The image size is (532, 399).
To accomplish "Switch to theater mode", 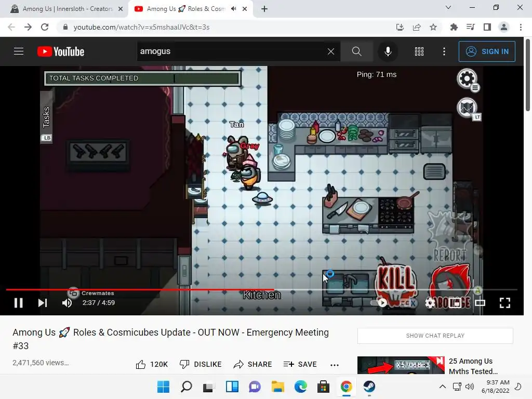I will [x=480, y=303].
